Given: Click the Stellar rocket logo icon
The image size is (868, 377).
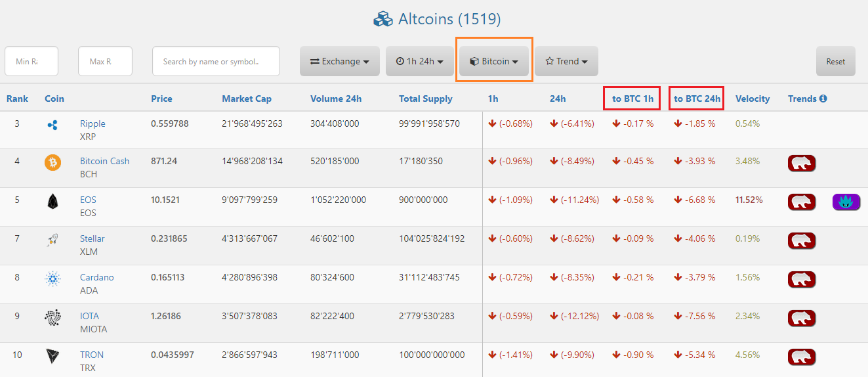Looking at the screenshot, I should click(52, 240).
